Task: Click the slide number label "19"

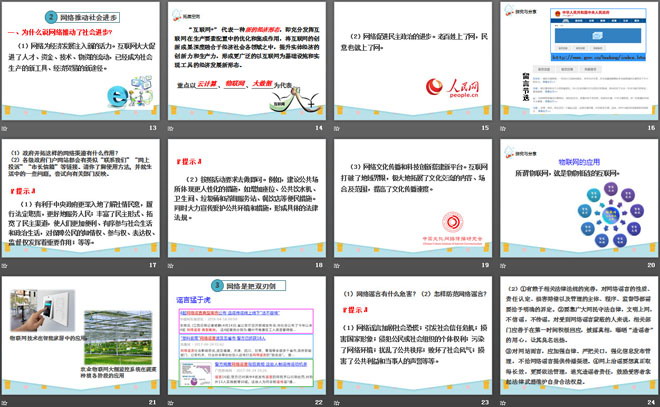Action: pyautogui.click(x=485, y=265)
